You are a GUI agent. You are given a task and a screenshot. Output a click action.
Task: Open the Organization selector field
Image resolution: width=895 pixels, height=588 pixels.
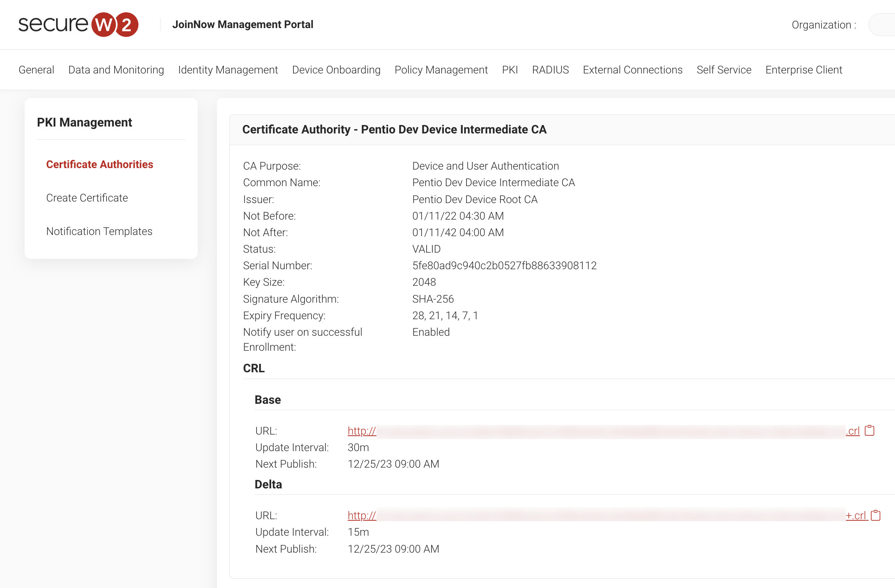(882, 25)
